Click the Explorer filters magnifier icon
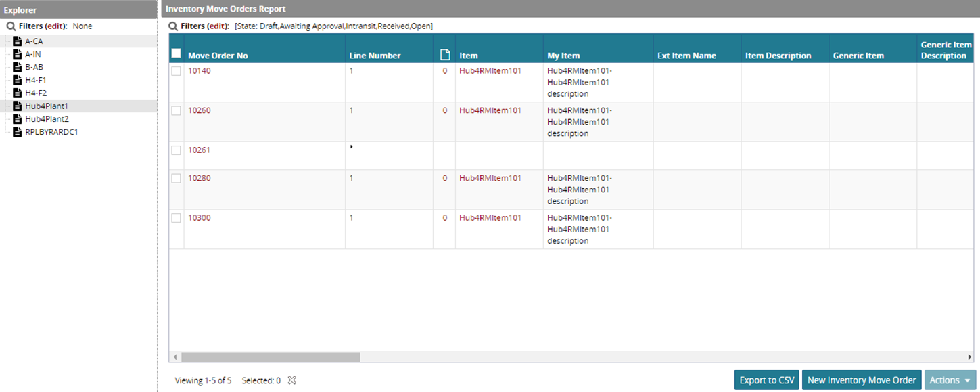The height and width of the screenshot is (392, 980). 11,26
